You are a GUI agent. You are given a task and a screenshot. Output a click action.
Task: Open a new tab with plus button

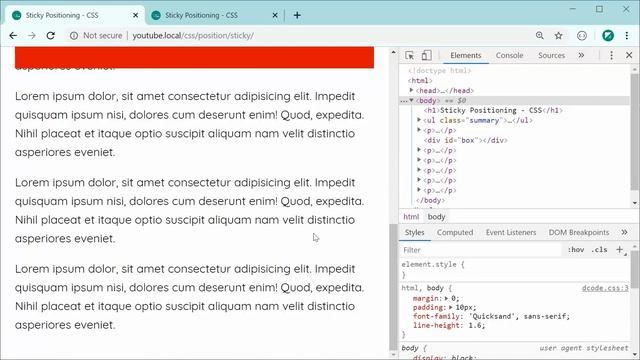[x=297, y=15]
